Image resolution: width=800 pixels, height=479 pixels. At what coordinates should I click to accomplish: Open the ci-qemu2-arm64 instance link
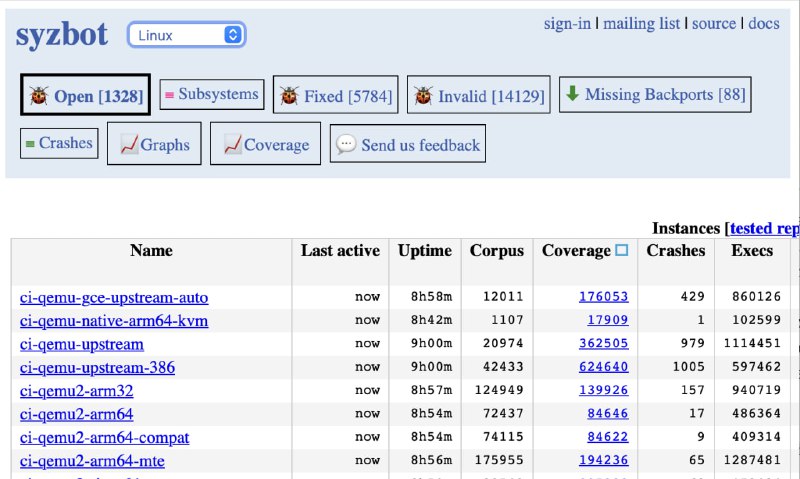[x=77, y=414]
